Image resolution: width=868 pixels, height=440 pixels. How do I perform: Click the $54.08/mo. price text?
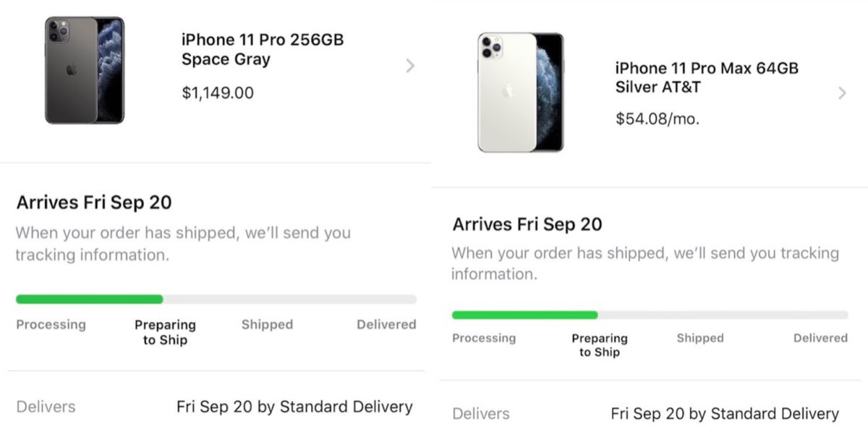point(657,119)
